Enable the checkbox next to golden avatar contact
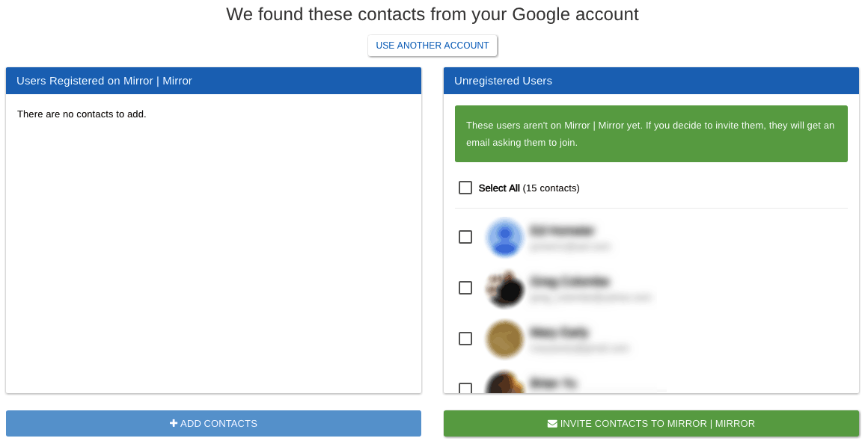 coord(465,339)
